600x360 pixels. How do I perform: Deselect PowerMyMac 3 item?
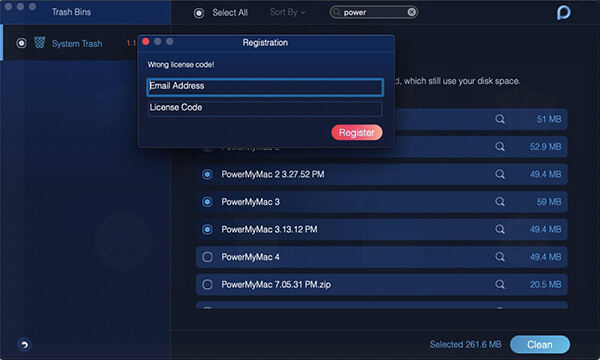tap(207, 202)
